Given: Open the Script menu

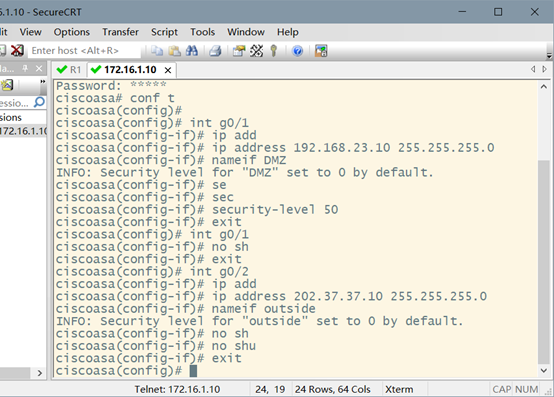Looking at the screenshot, I should point(164,32).
